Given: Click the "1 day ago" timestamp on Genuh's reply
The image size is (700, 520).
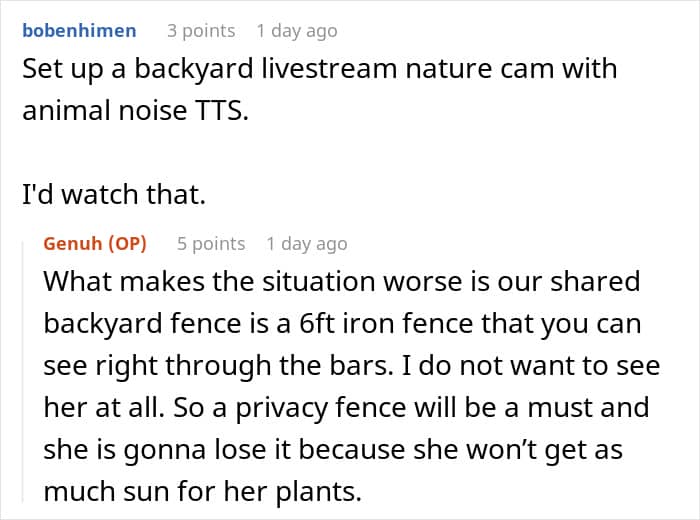Looking at the screenshot, I should coord(306,243).
